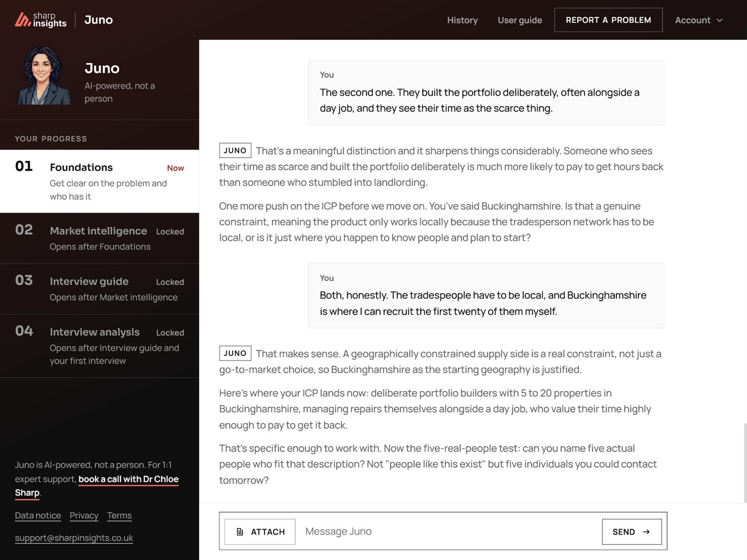
Task: Click the paragraph starting 'Here's where your ICP'
Action: 435,409
